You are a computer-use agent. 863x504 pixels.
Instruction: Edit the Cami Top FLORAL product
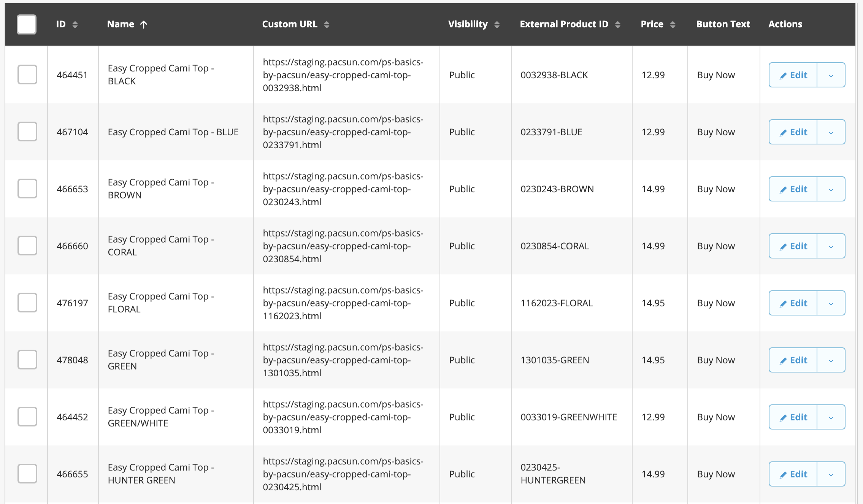point(793,303)
